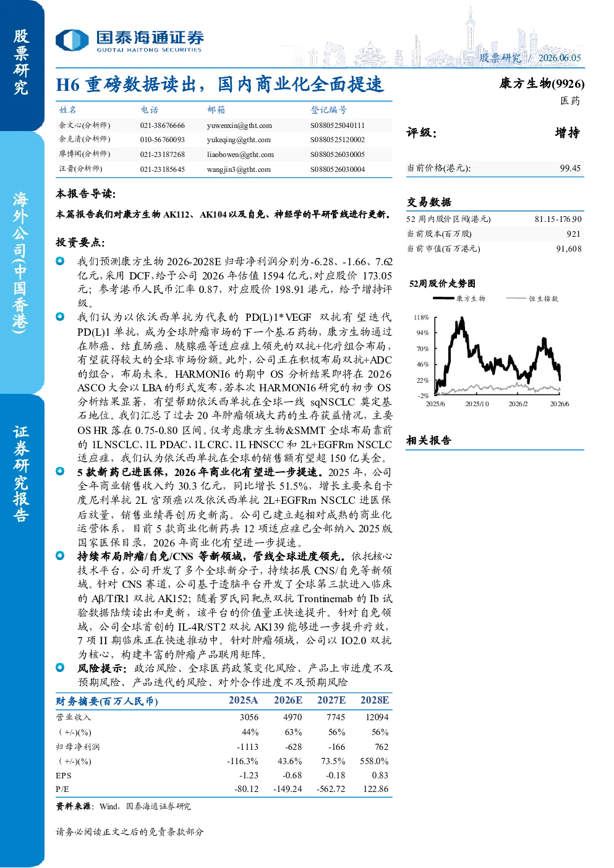Click the '财务摘要(百万人民币)' table header

[x=106, y=701]
